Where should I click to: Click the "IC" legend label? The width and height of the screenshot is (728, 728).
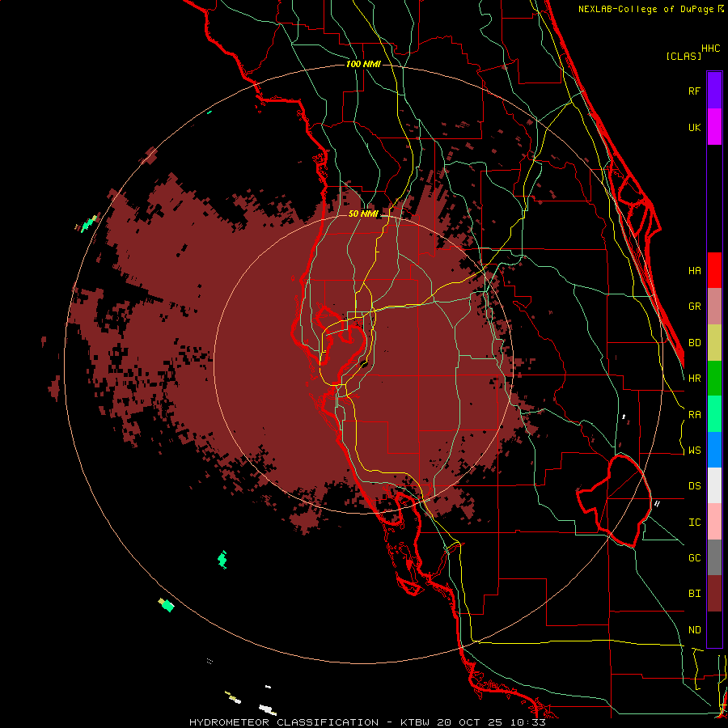click(x=694, y=523)
